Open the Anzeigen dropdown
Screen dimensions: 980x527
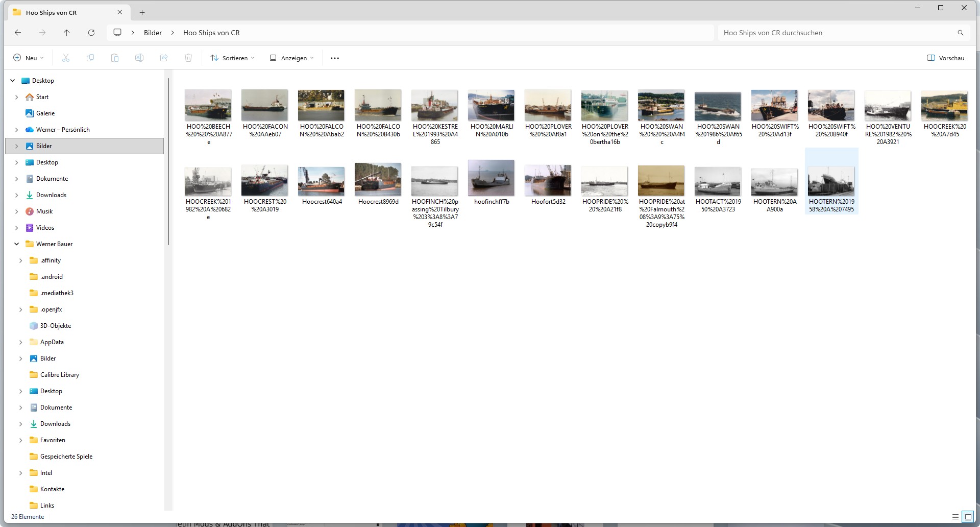pyautogui.click(x=291, y=58)
